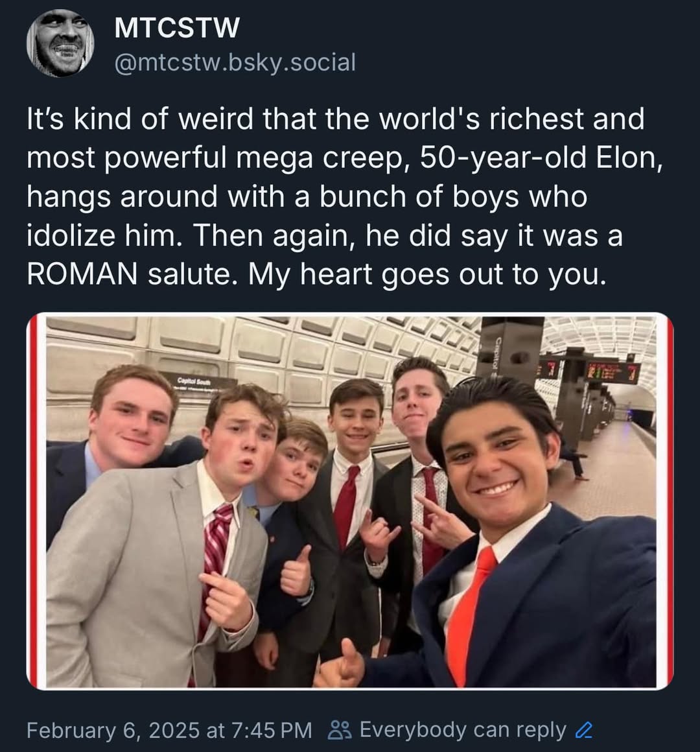Click the pencil edit icon for reply settings

click(584, 731)
